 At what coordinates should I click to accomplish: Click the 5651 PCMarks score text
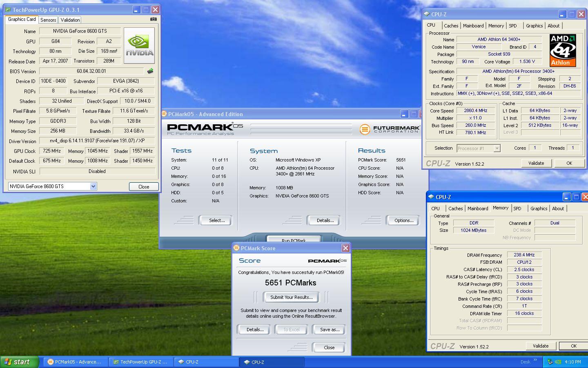coord(290,283)
